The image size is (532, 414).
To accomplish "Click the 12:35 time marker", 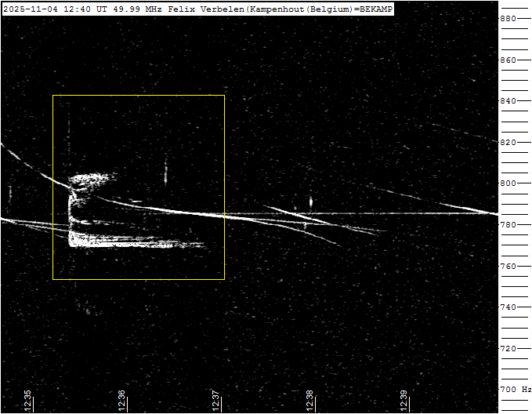I will coord(28,400).
